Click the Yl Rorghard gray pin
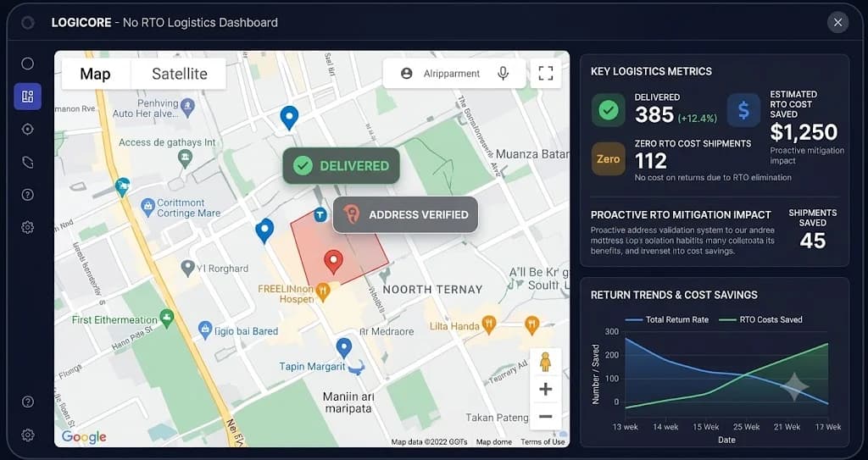This screenshot has height=460, width=868. pos(188,269)
